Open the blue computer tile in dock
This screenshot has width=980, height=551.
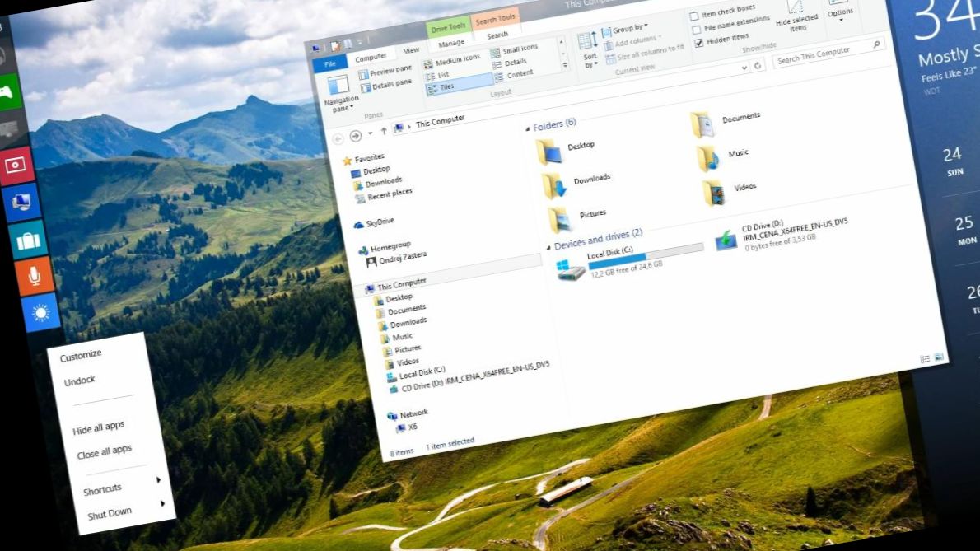(x=21, y=203)
